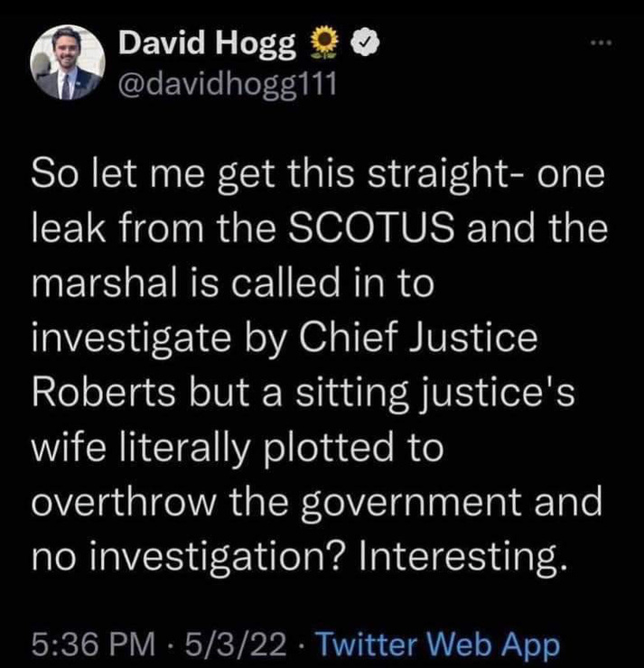Click the 5/3/22 date
The height and width of the screenshot is (668, 644).
pos(234,645)
